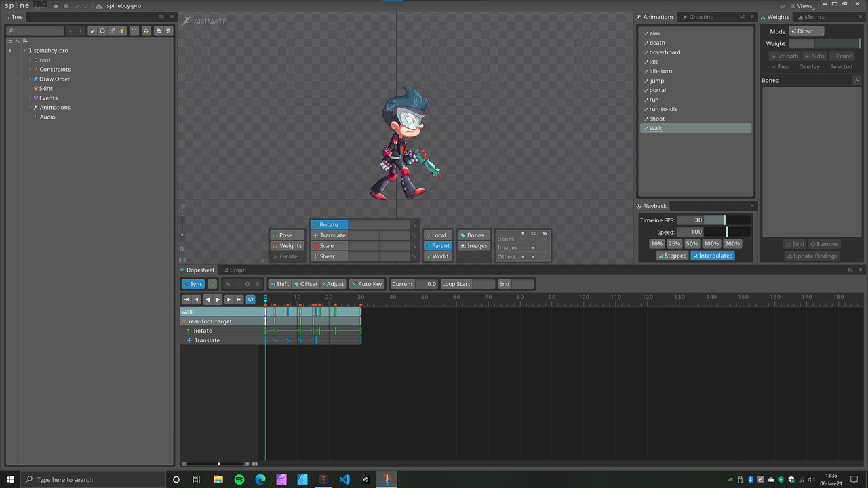Expand the Animations tree node
The width and height of the screenshot is (868, 488).
[31, 108]
